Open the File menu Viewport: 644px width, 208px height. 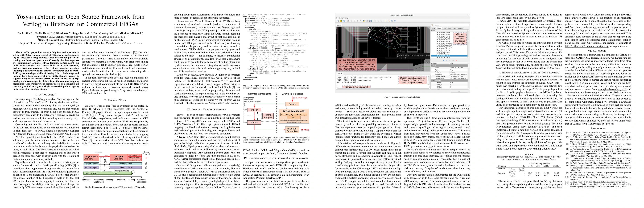coord(337,18)
